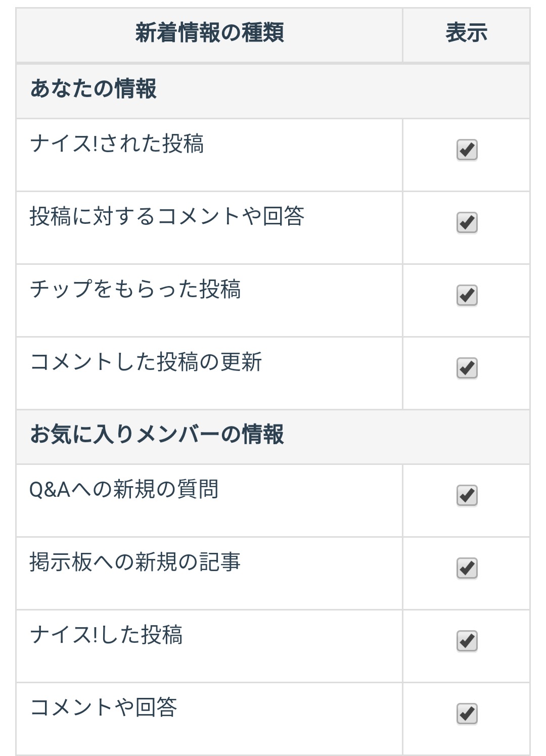Click the 投稿に対するコメントや回答 label text
The width and height of the screenshot is (546, 756).
point(167,217)
